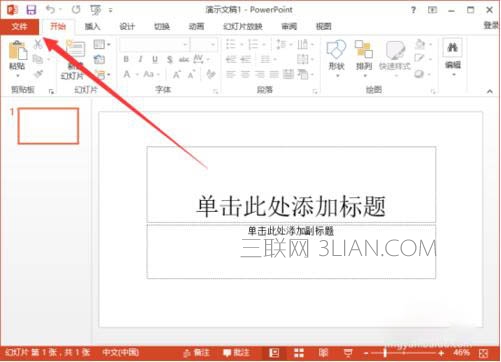Click the title placeholder 单击此处添加标题
Screen dimensions: 501x362
pyautogui.click(x=291, y=206)
